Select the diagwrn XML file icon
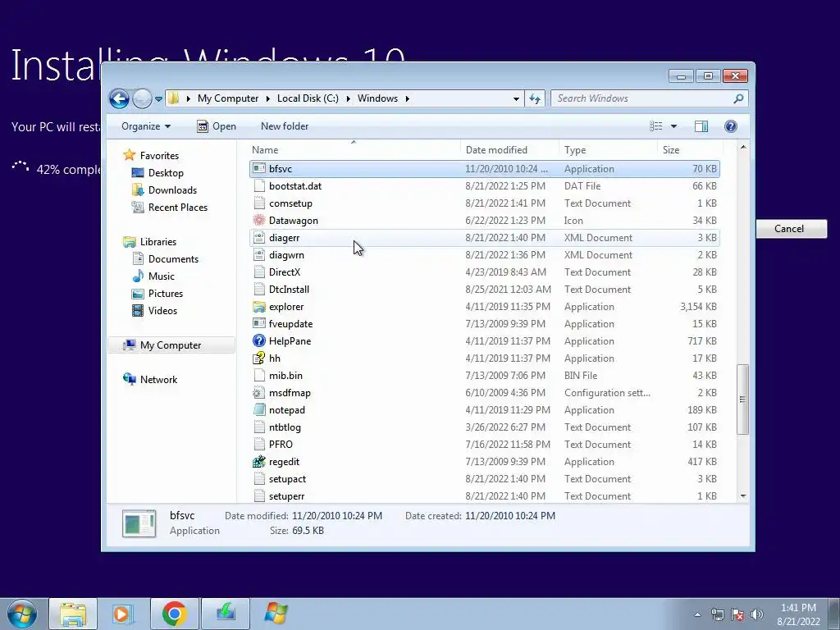This screenshot has height=630, width=840. [259, 255]
